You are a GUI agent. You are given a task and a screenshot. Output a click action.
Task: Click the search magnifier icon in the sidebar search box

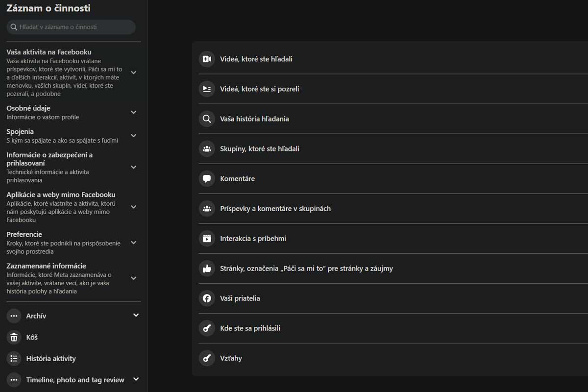click(14, 27)
